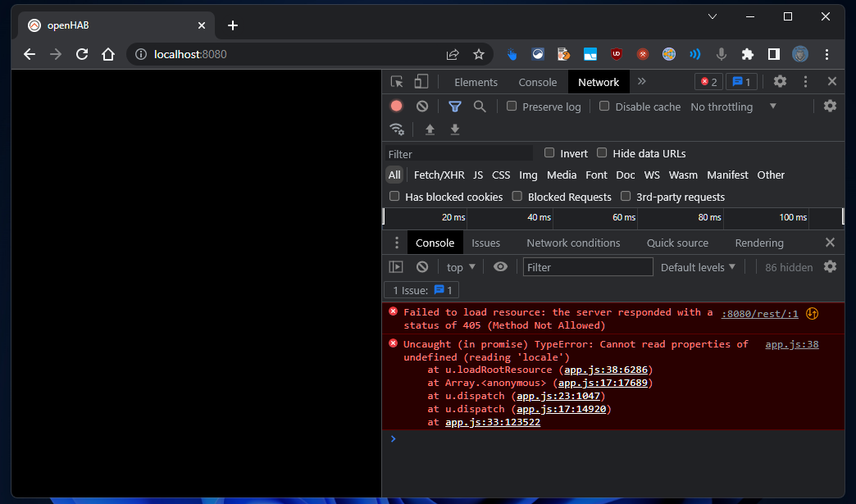Click the console Filter input field

pyautogui.click(x=588, y=267)
